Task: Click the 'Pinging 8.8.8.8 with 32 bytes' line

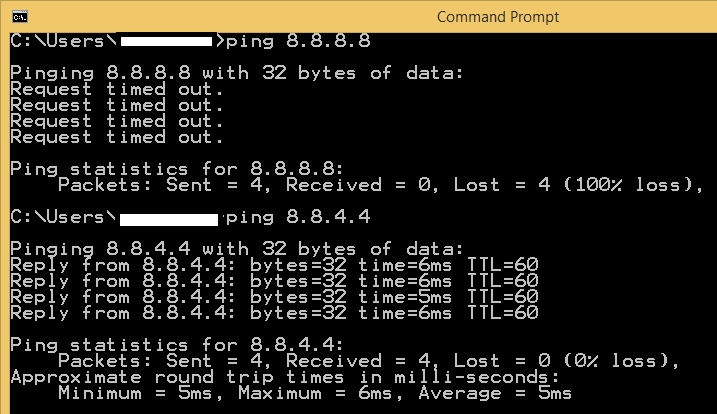Action: pos(237,73)
